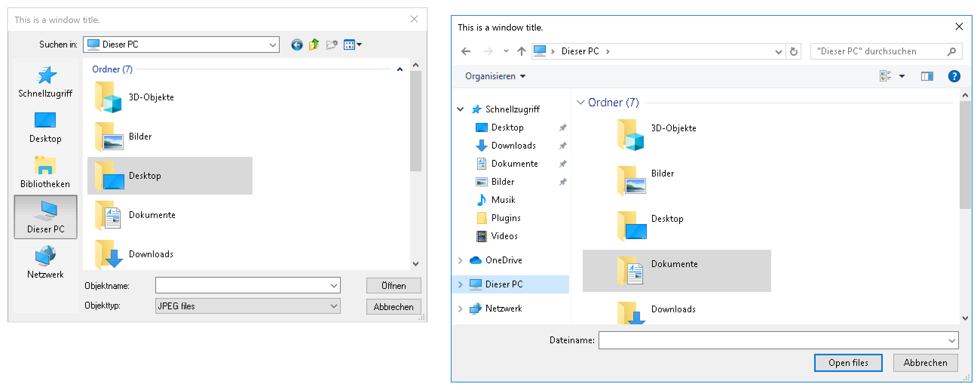Click Abbrechen in the left dialog
Image resolution: width=980 pixels, height=390 pixels.
pyautogui.click(x=394, y=307)
